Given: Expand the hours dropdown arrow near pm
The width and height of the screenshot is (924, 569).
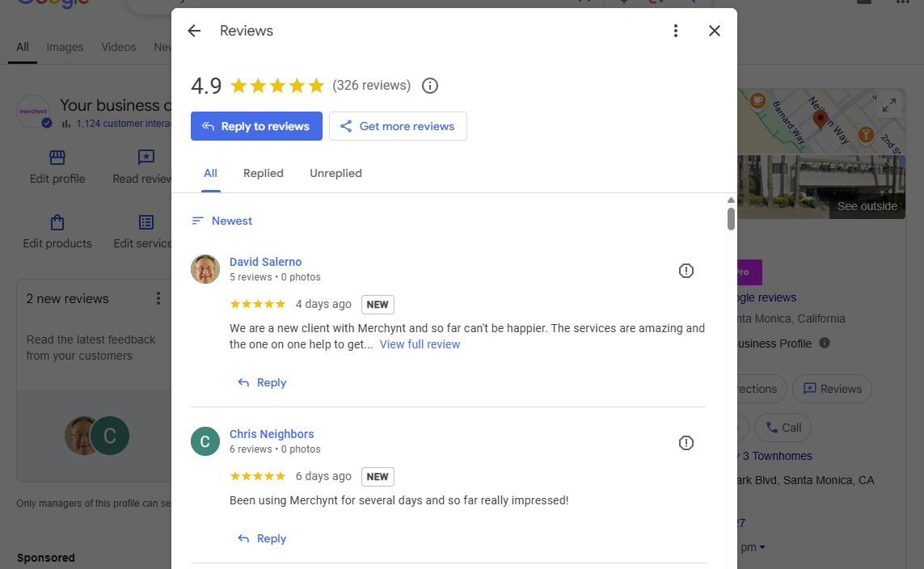Looking at the screenshot, I should coord(762,547).
